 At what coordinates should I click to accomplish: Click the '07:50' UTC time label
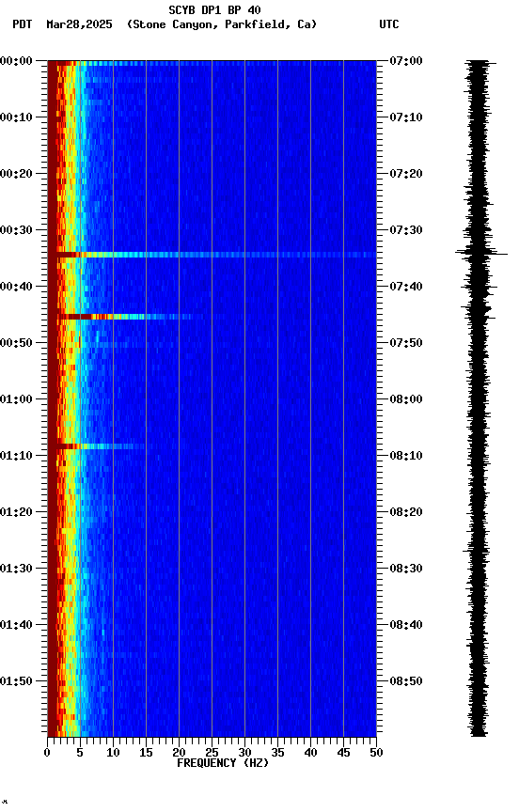[x=406, y=343]
